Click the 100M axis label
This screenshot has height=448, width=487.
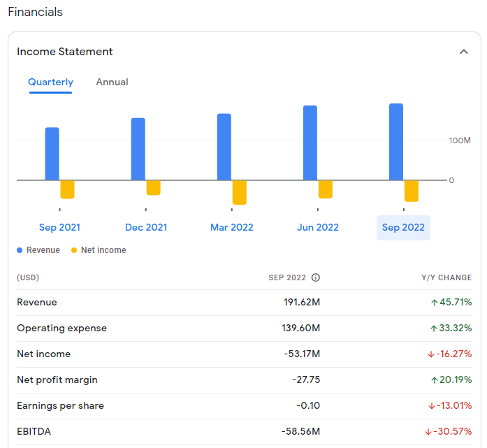460,140
